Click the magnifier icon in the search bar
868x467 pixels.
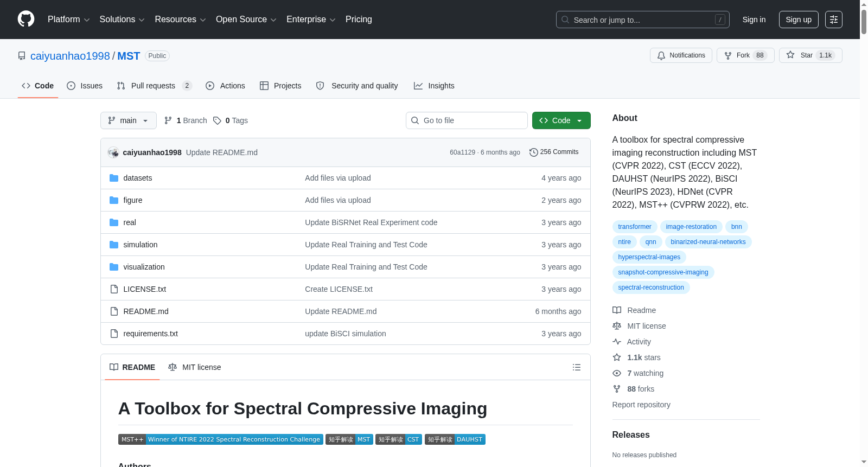pos(565,20)
